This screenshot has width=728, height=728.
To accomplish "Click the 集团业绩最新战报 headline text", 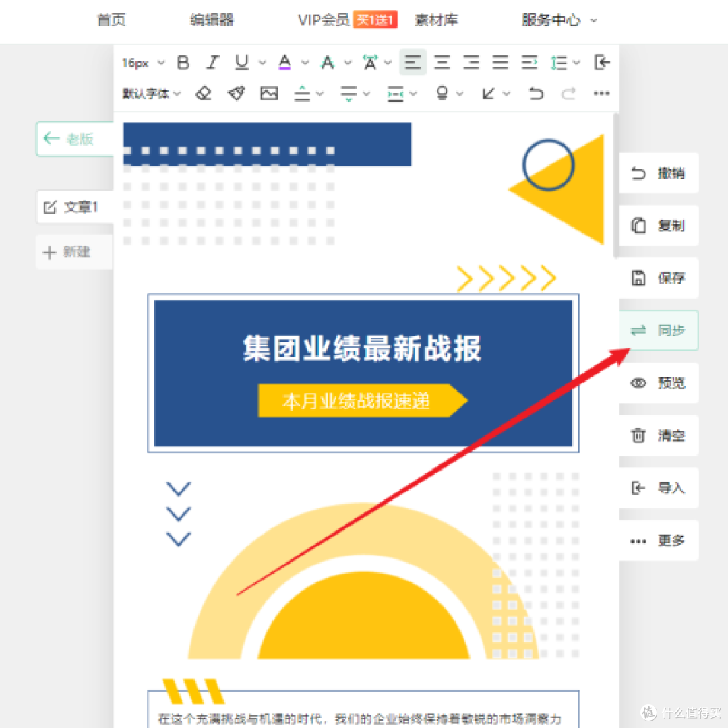I will pos(362,348).
